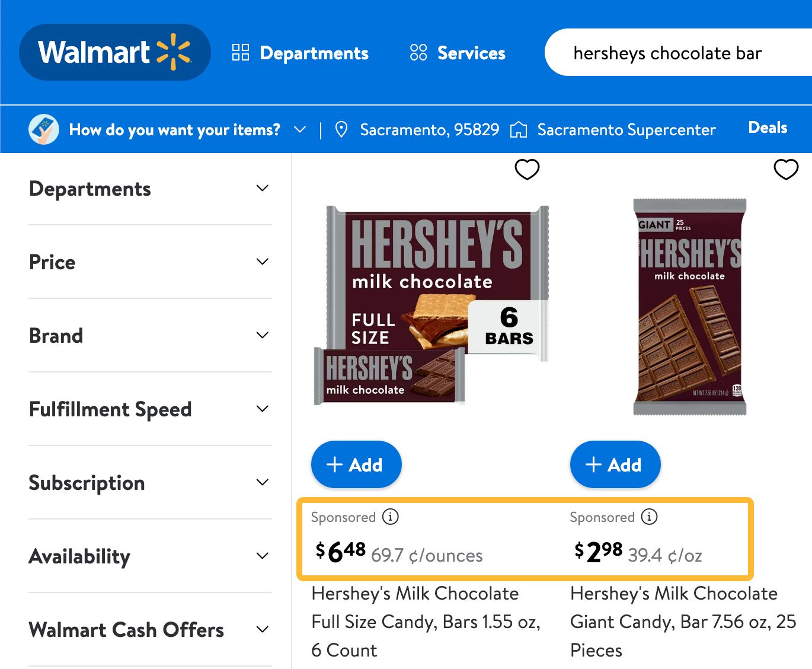The image size is (812, 669).
Task: Add the 6-count full size bars
Action: [x=356, y=464]
